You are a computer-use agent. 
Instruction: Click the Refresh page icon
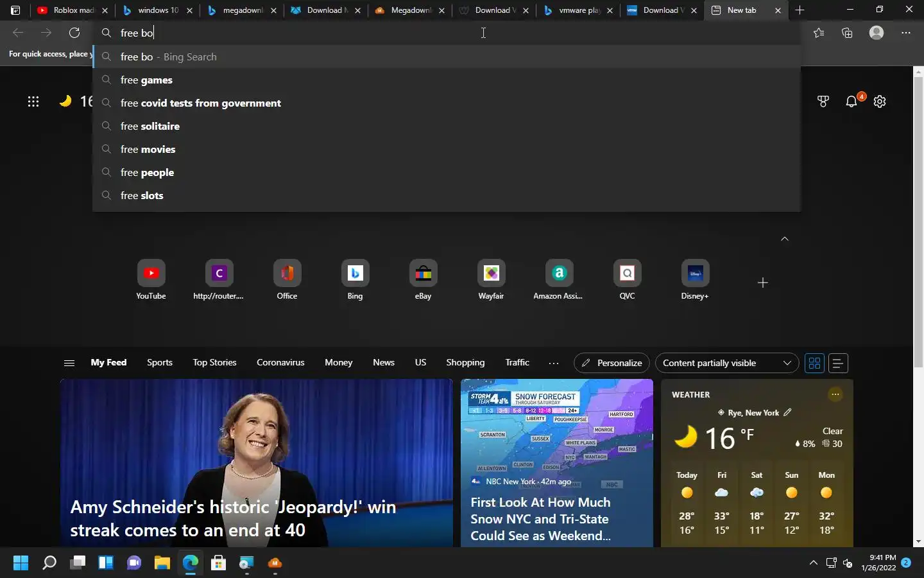[x=74, y=33]
